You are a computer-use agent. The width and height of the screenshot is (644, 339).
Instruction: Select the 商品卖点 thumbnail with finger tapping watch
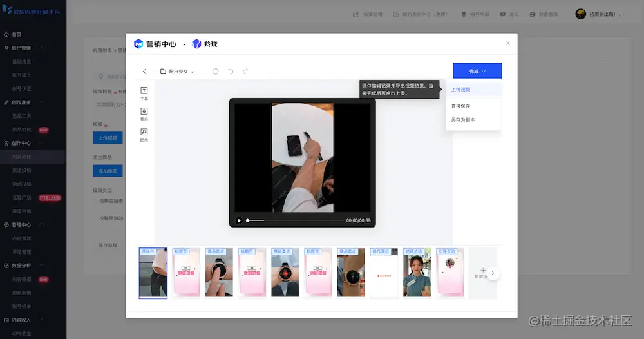point(219,272)
